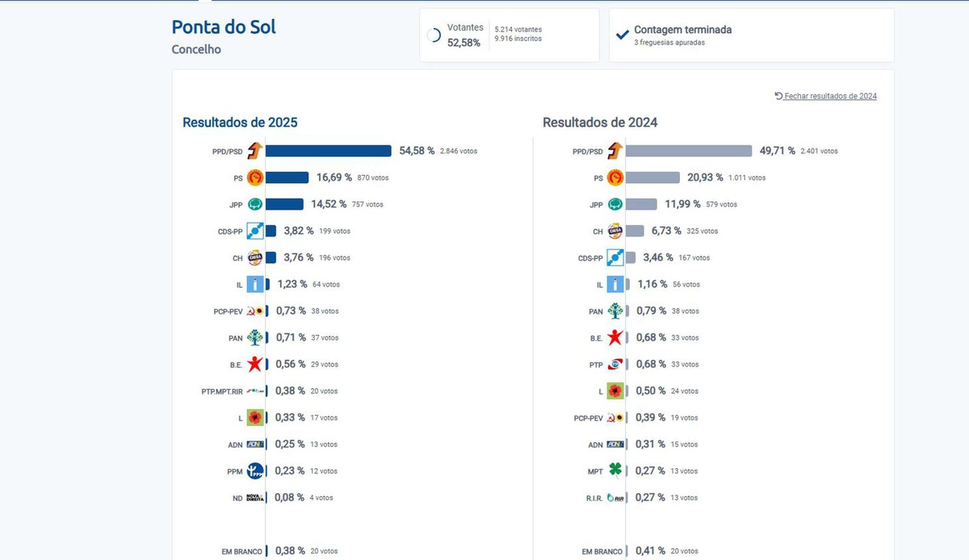Click the Contagem terminada checkmark icon

pos(623,35)
